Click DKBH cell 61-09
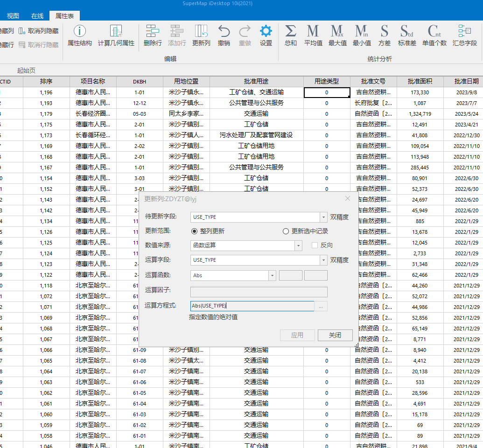This screenshot has height=448, width=483. (140, 350)
